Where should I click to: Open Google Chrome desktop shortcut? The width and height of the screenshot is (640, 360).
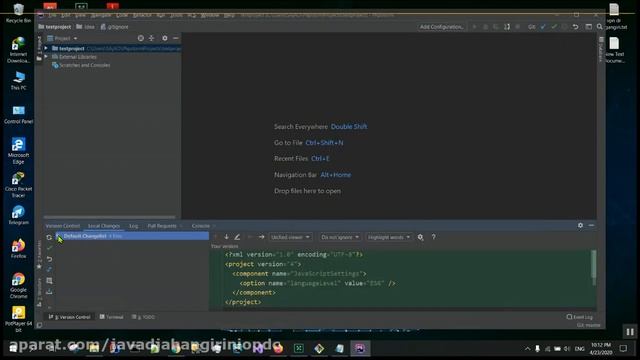18,285
